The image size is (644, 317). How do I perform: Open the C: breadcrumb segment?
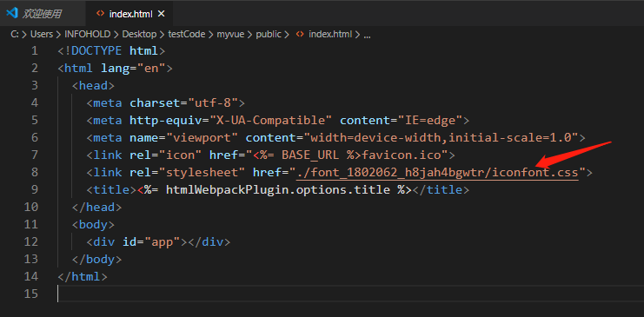15,34
